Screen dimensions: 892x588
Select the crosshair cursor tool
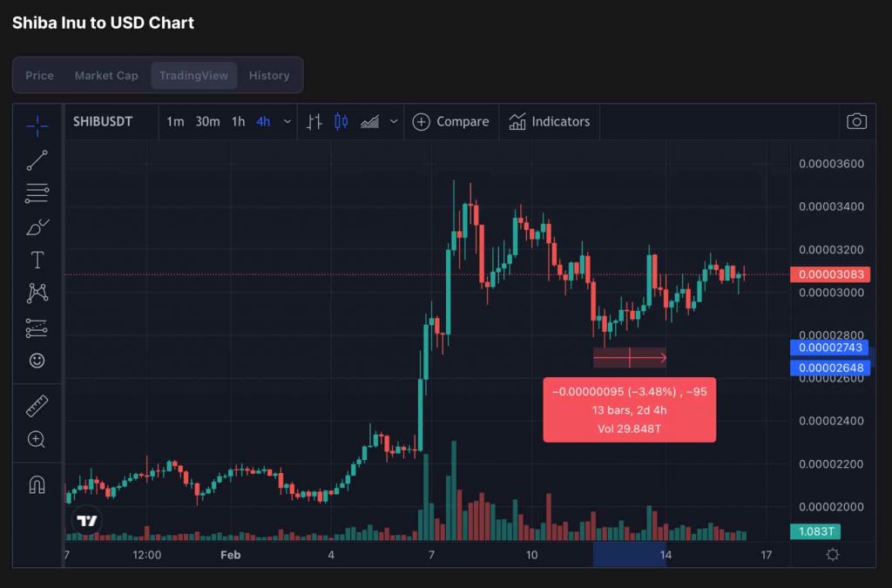[37, 127]
